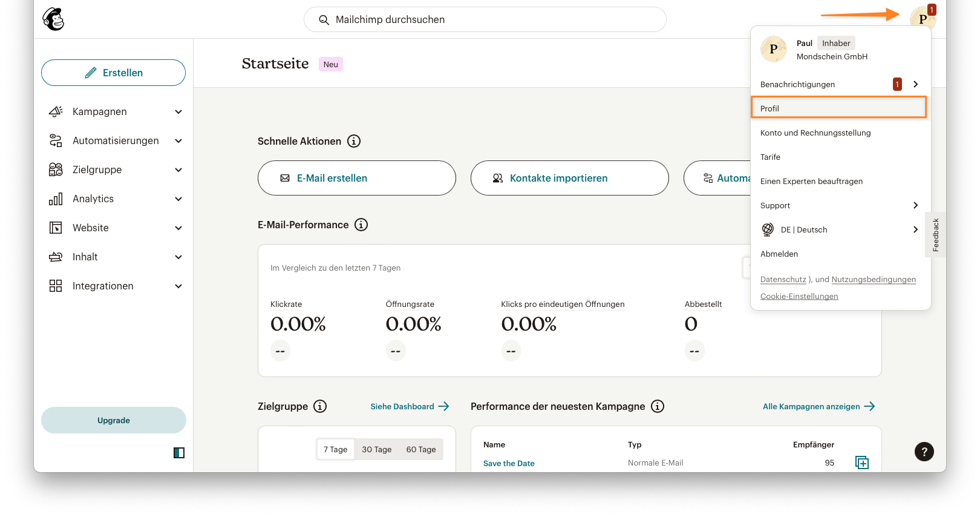Click the Empfänger value 95
Image resolution: width=980 pixels, height=517 pixels.
829,463
